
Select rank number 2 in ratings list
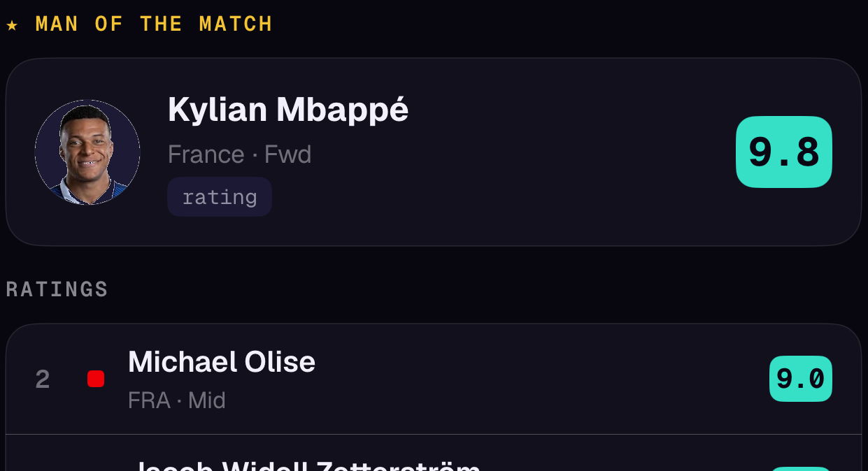43,379
